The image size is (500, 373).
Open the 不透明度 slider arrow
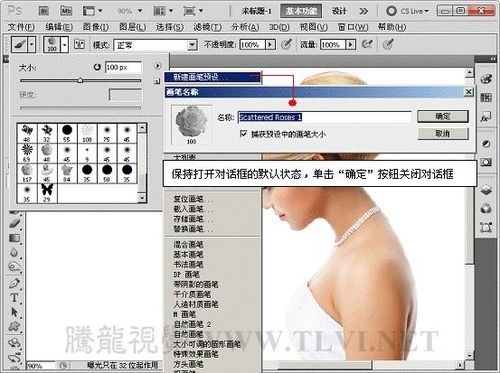tap(270, 44)
